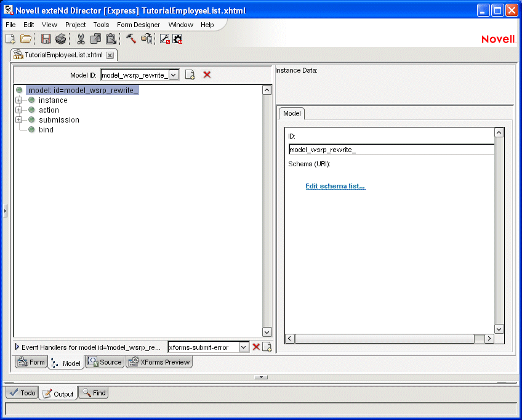Open the xforms-submit-error event dropdown
The image size is (522, 420).
[244, 347]
